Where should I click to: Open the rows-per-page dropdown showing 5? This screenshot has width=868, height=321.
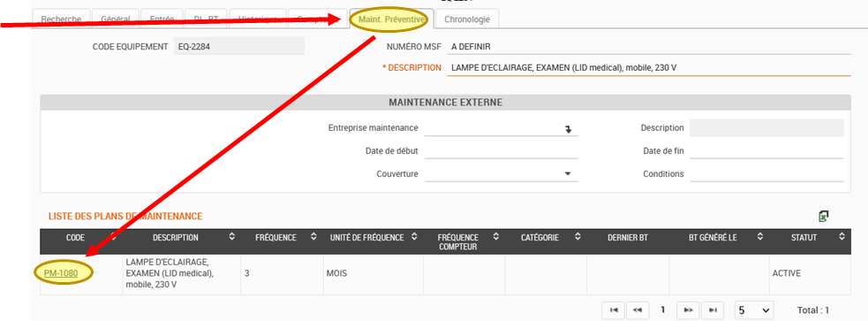tap(754, 310)
